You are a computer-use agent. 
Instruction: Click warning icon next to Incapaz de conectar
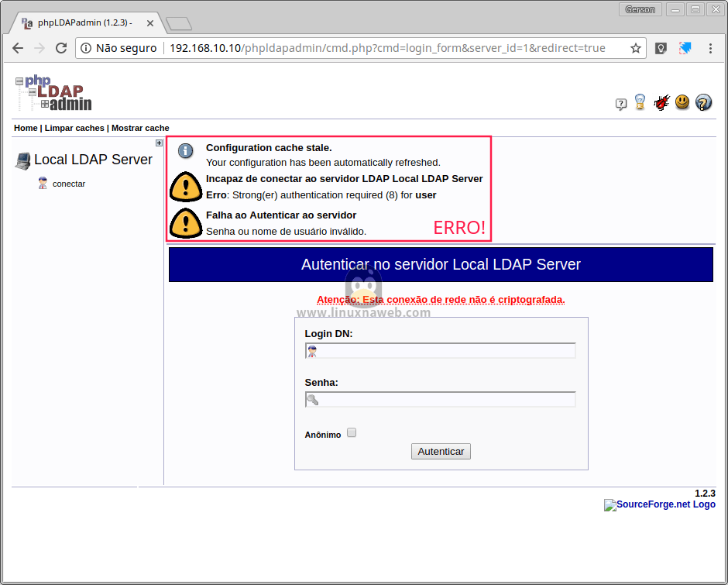pos(186,186)
